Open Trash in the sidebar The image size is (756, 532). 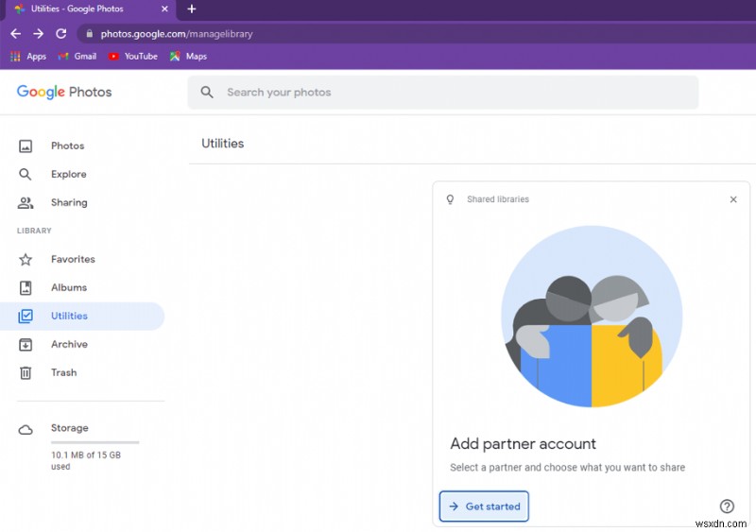(63, 372)
